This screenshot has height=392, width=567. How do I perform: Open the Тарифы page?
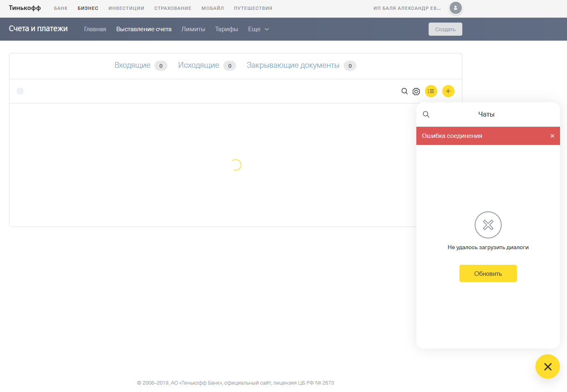coord(226,29)
